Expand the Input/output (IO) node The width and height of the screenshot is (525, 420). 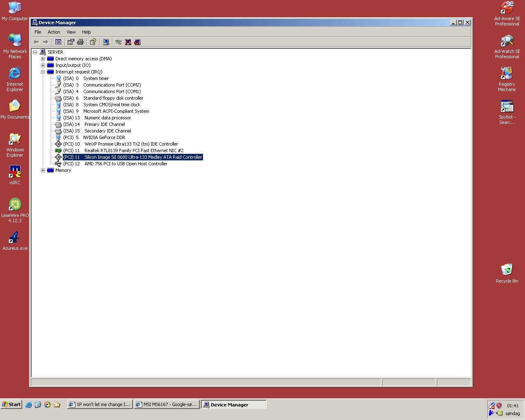[x=43, y=65]
